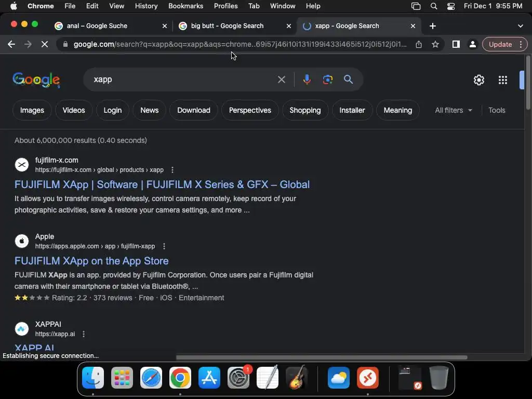Open the Google apps grid
The height and width of the screenshot is (399, 532).
pyautogui.click(x=503, y=80)
